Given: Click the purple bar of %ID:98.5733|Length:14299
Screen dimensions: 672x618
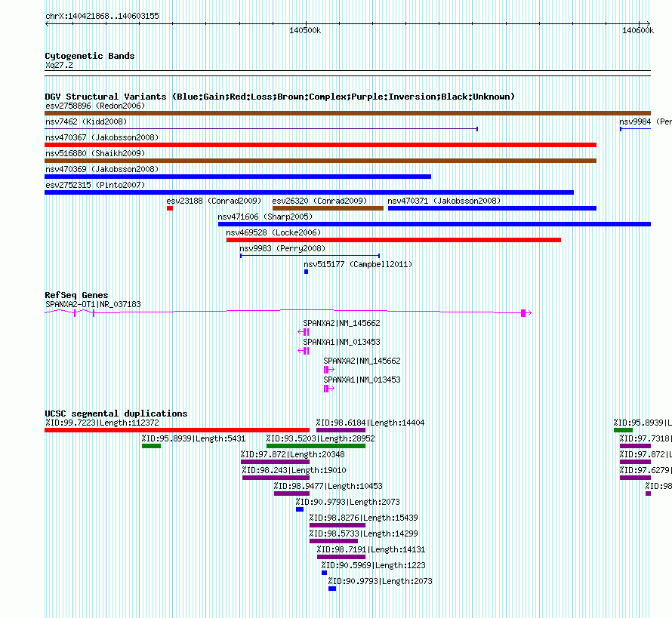Looking at the screenshot, I should (x=334, y=541).
